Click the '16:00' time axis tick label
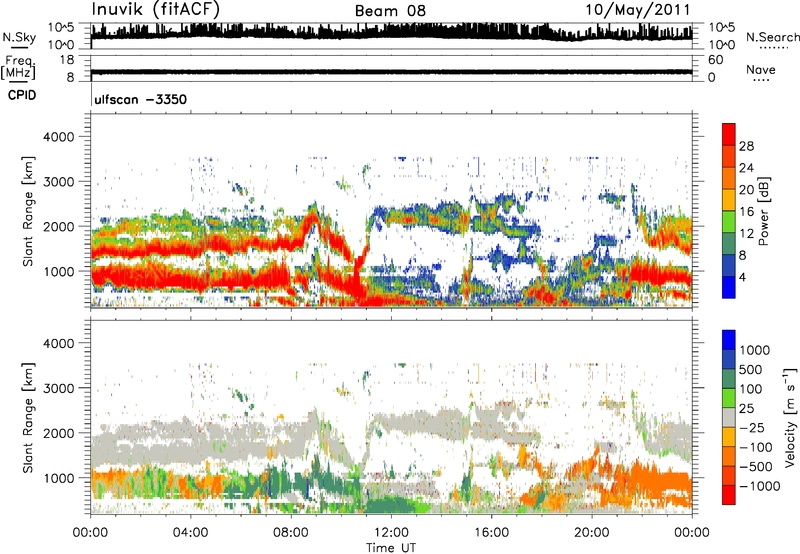Image resolution: width=800 pixels, height=554 pixels. click(x=491, y=533)
